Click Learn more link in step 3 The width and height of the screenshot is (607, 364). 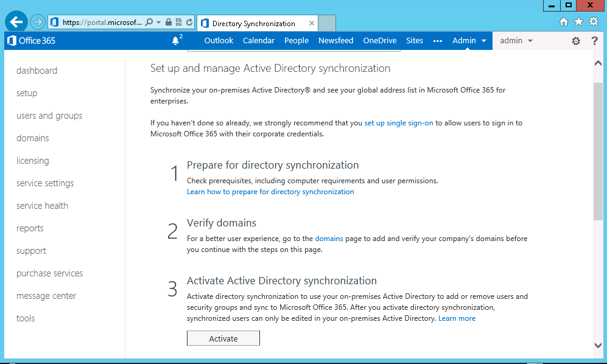click(457, 318)
